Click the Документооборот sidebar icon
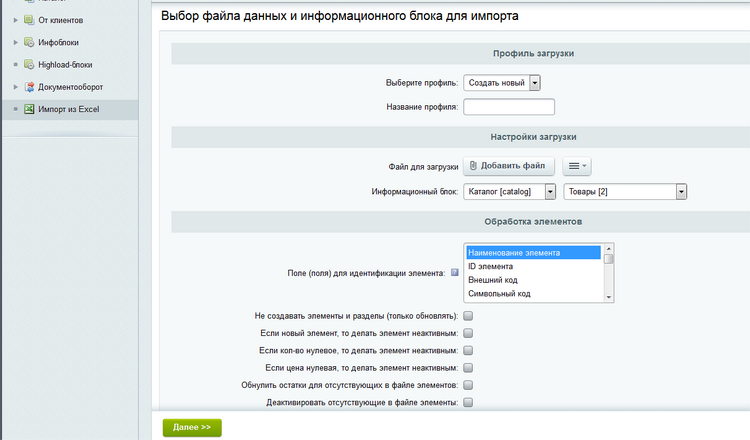This screenshot has width=750, height=440. (x=29, y=87)
